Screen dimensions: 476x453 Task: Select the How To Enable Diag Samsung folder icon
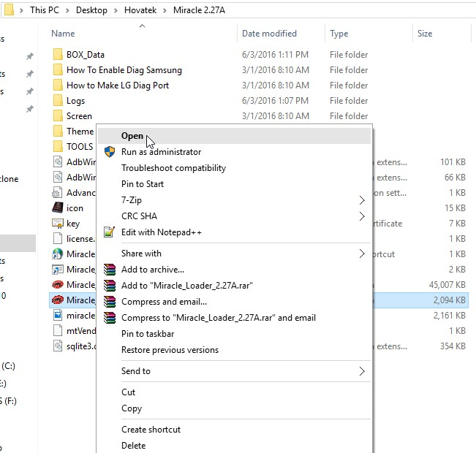pos(58,70)
